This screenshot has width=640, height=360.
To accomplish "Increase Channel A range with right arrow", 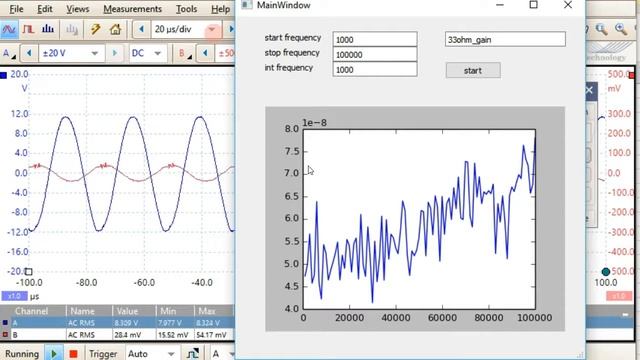I will pyautogui.click(x=115, y=53).
